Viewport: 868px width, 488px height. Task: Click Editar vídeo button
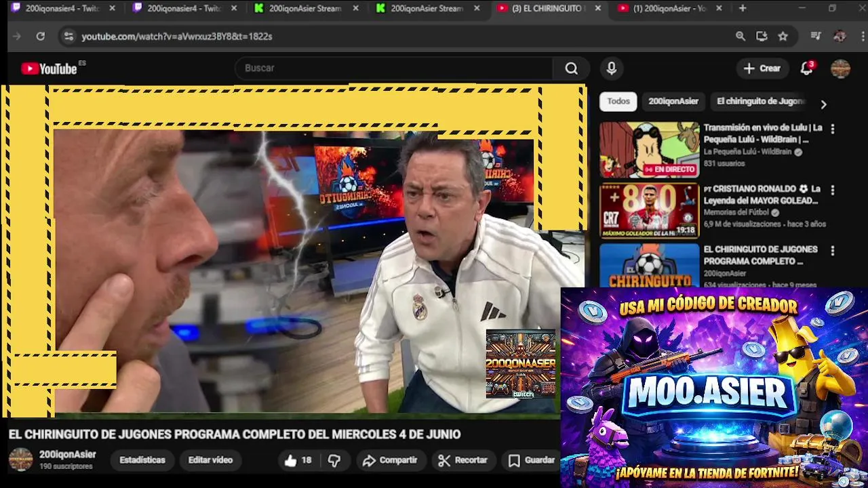(x=210, y=460)
